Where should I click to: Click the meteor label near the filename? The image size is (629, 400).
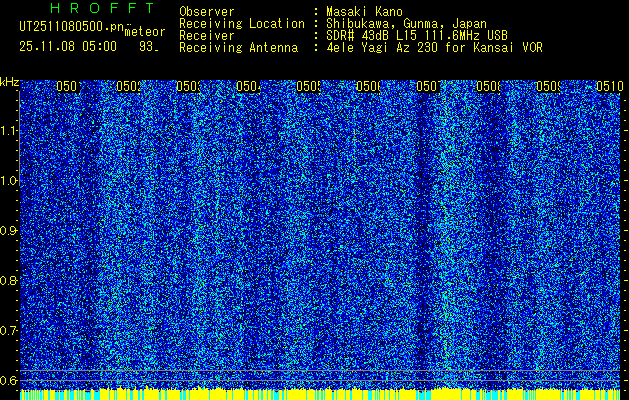point(144,32)
